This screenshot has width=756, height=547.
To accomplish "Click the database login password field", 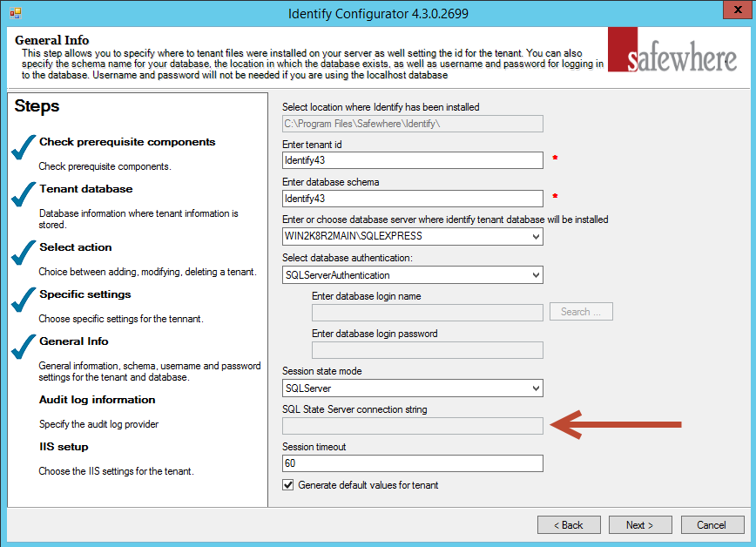I will (427, 349).
